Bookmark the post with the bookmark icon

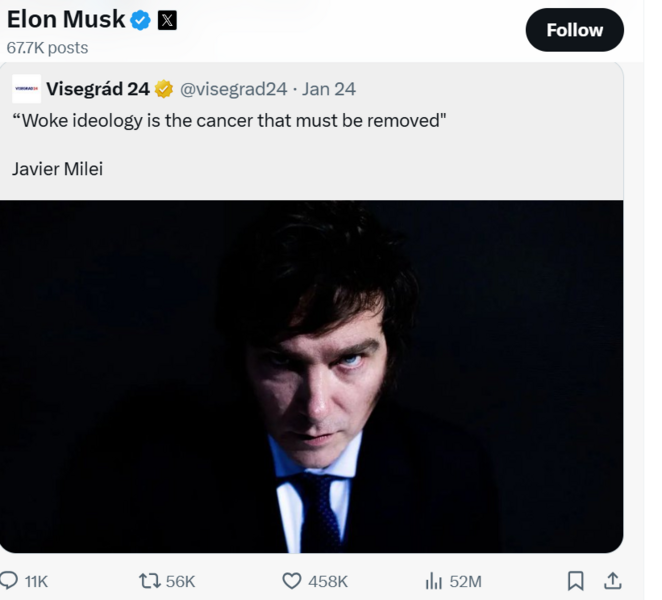pyautogui.click(x=576, y=580)
